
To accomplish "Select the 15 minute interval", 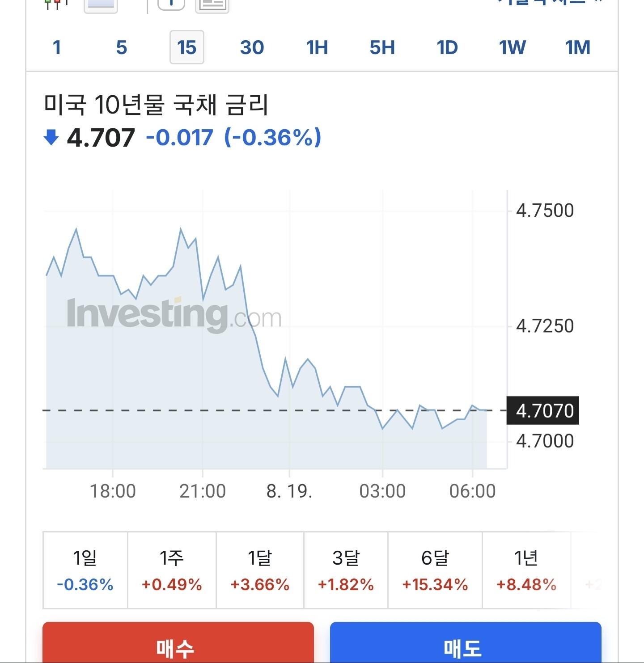I will pos(187,47).
